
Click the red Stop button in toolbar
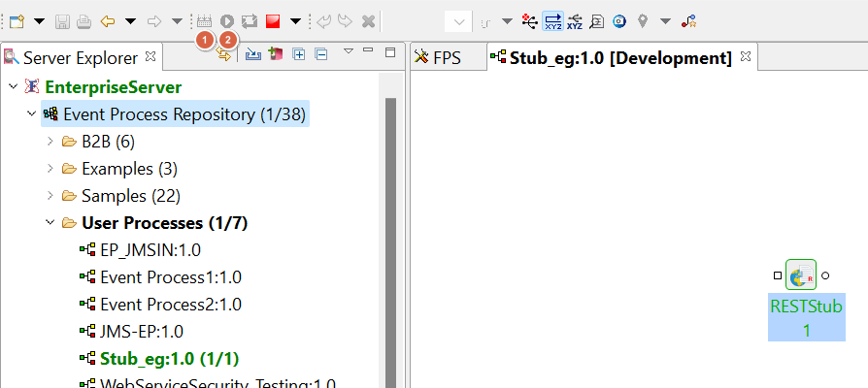(274, 20)
